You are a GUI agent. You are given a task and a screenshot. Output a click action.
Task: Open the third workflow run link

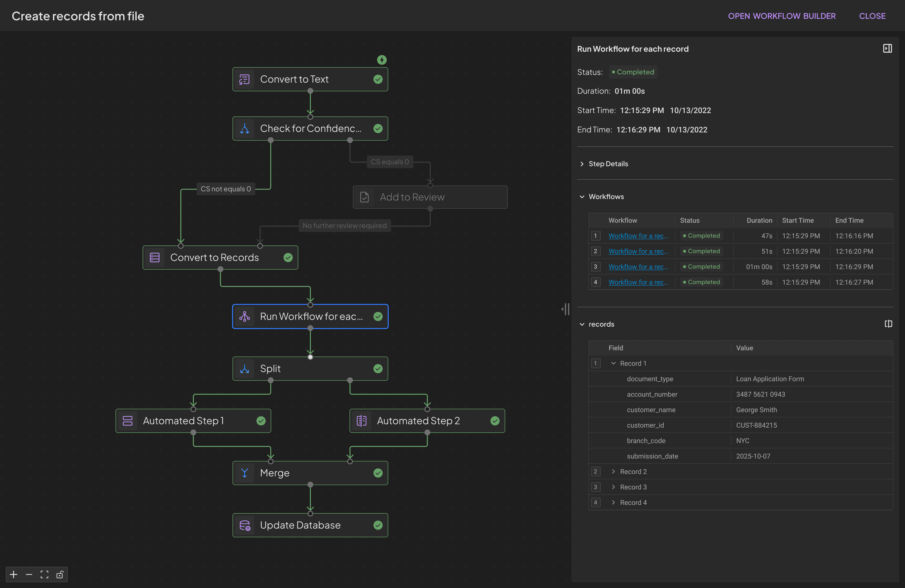tap(638, 266)
